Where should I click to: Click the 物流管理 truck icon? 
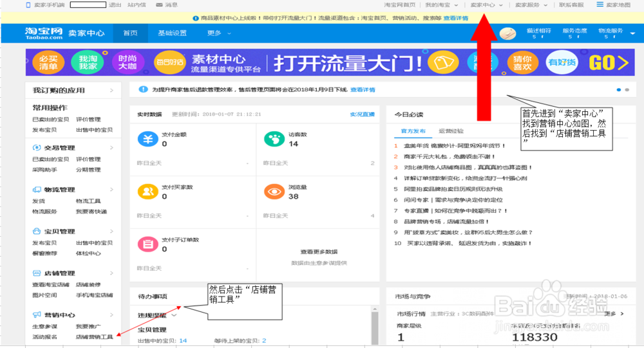point(37,189)
